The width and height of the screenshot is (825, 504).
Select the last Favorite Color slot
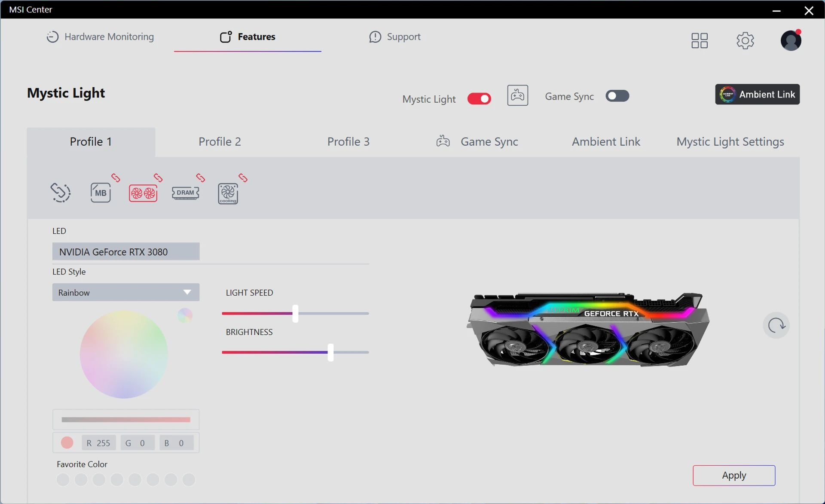click(x=189, y=480)
